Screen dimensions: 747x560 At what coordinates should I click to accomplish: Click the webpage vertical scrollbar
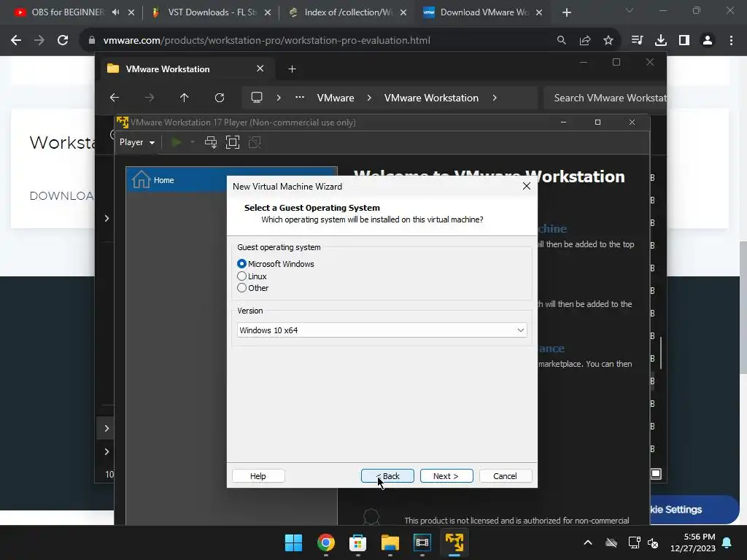click(743, 307)
